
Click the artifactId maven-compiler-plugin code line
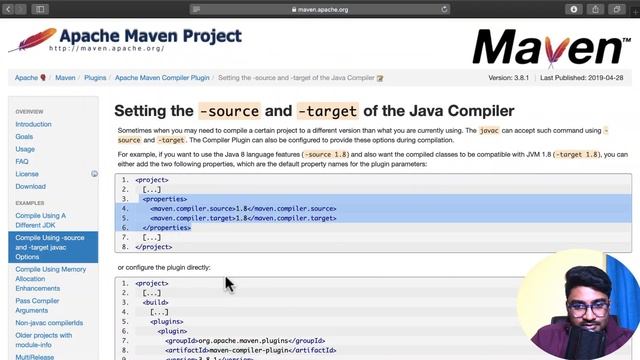tap(251, 350)
